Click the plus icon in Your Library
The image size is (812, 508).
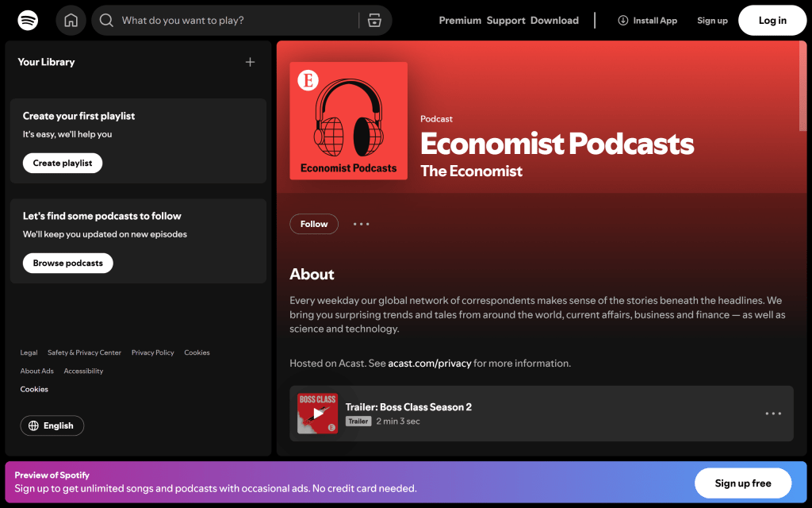click(250, 62)
